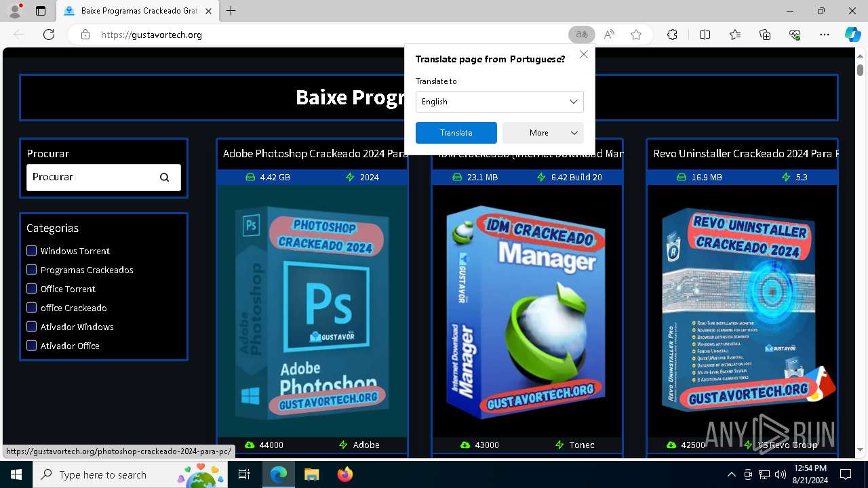Refresh the current page

point(49,35)
